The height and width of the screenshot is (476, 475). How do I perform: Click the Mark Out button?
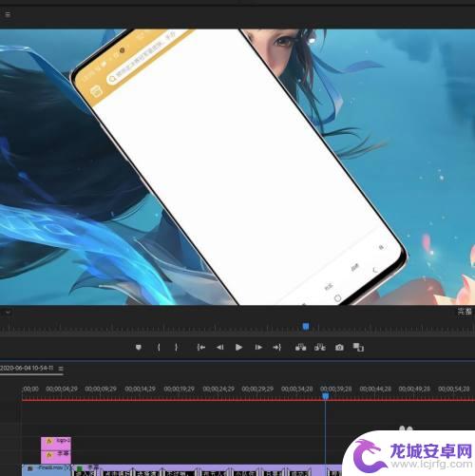click(176, 348)
